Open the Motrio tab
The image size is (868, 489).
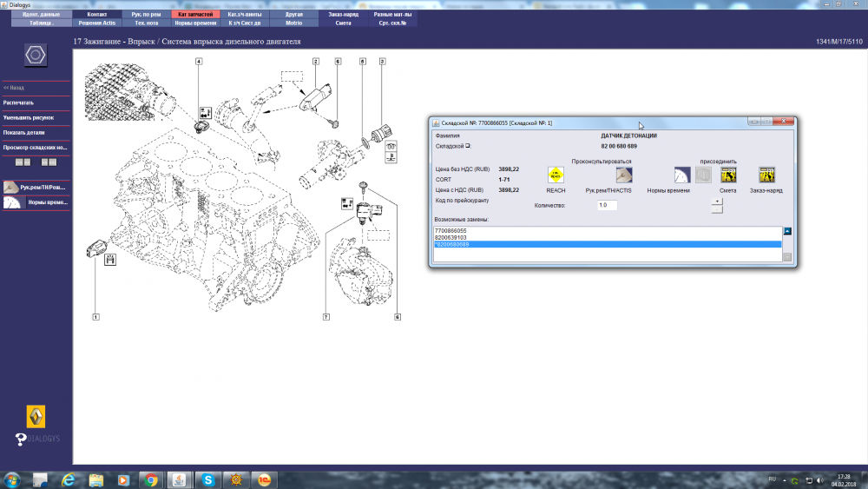click(x=294, y=23)
